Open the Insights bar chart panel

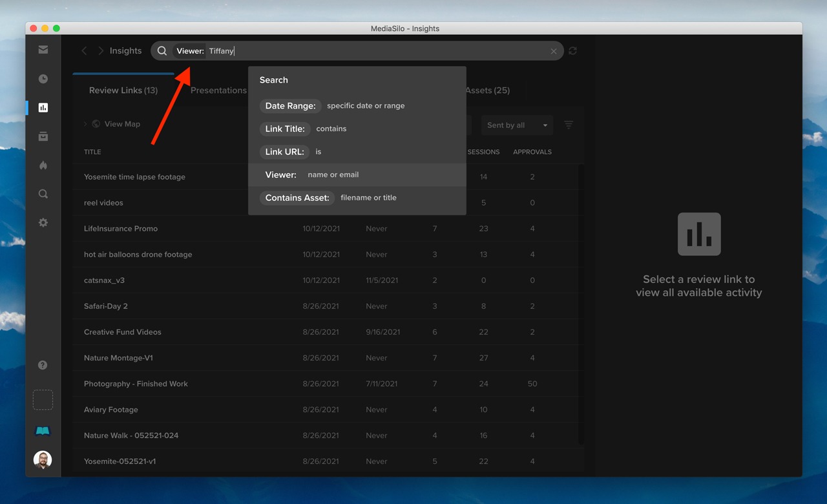point(43,107)
